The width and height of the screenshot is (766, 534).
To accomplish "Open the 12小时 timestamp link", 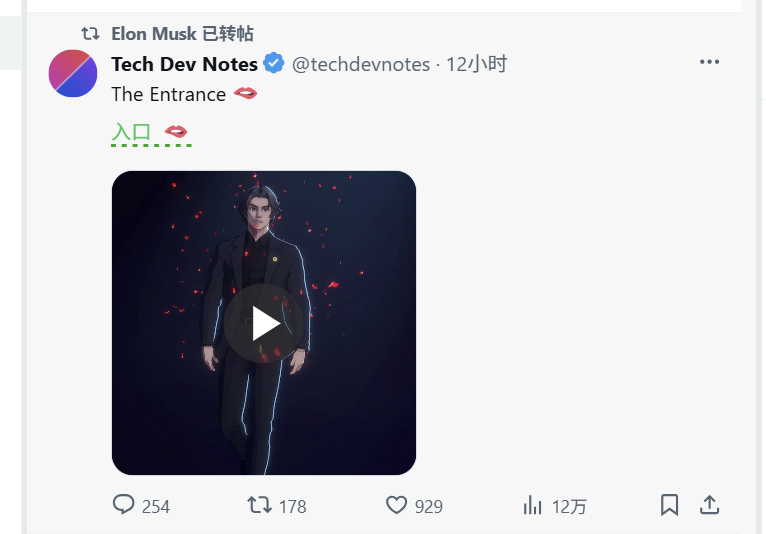I will [476, 64].
